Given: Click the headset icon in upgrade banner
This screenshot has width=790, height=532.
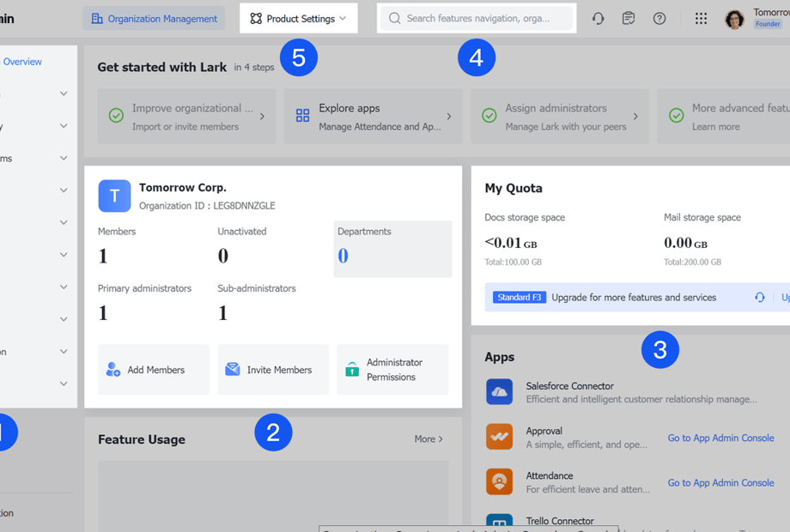Looking at the screenshot, I should [x=759, y=298].
